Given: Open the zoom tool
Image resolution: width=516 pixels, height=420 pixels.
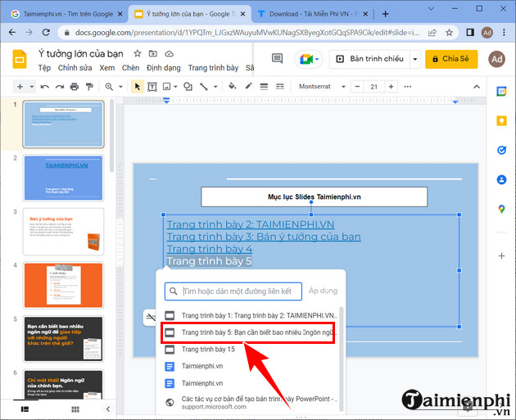Looking at the screenshot, I should coord(109,87).
